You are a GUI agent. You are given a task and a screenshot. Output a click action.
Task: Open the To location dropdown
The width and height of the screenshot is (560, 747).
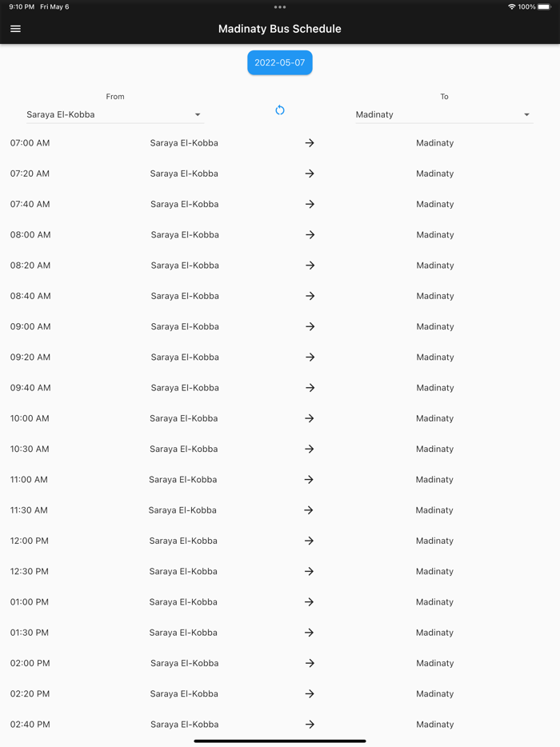click(444, 114)
